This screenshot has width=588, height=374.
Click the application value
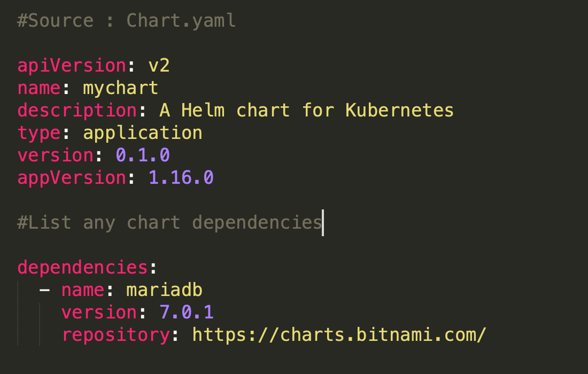coord(142,133)
